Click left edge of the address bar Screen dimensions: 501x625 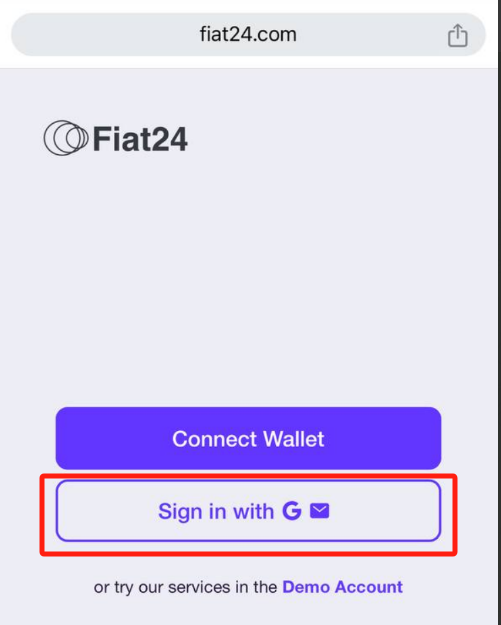(24, 35)
